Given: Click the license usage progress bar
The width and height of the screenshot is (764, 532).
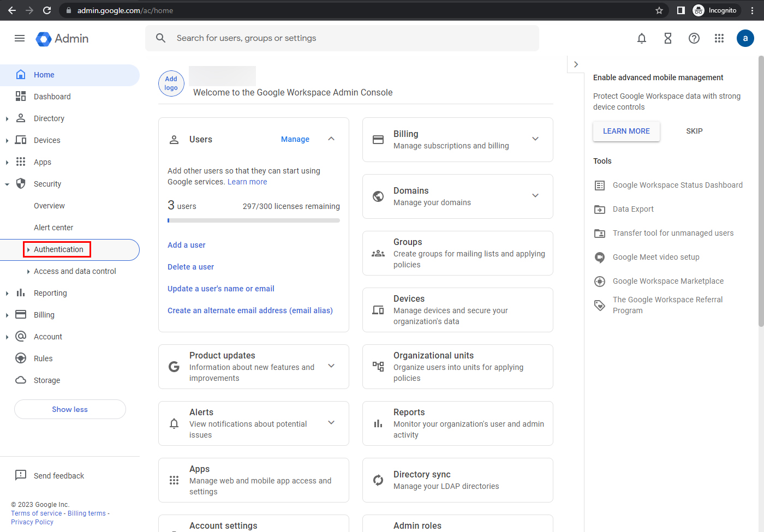Looking at the screenshot, I should point(254,220).
